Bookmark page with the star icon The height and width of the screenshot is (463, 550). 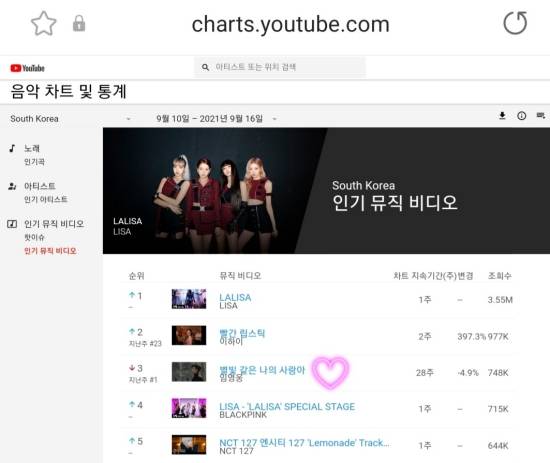tap(44, 24)
